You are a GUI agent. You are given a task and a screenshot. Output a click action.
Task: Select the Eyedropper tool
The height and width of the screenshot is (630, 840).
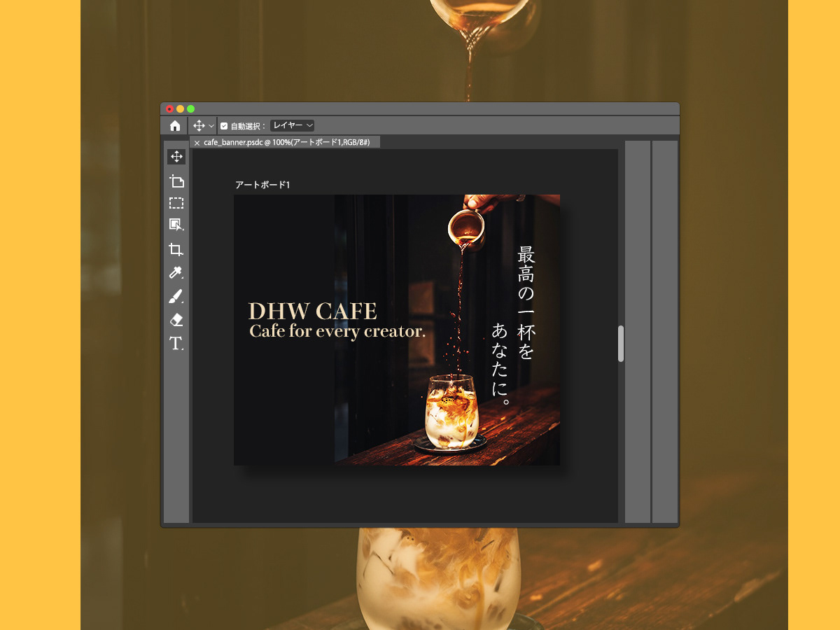pyautogui.click(x=176, y=273)
